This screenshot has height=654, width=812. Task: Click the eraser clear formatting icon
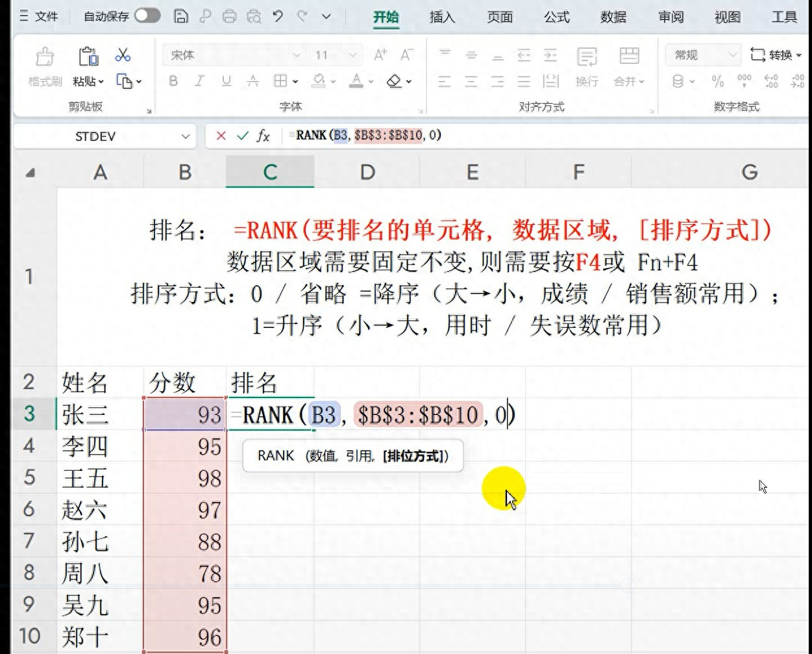[x=394, y=81]
